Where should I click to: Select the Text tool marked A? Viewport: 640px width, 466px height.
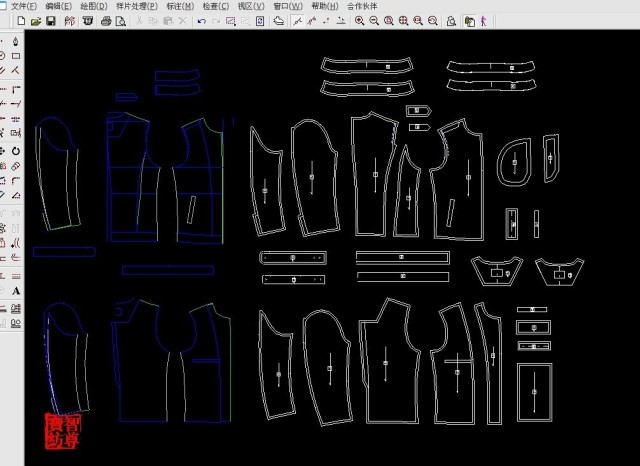16,291
